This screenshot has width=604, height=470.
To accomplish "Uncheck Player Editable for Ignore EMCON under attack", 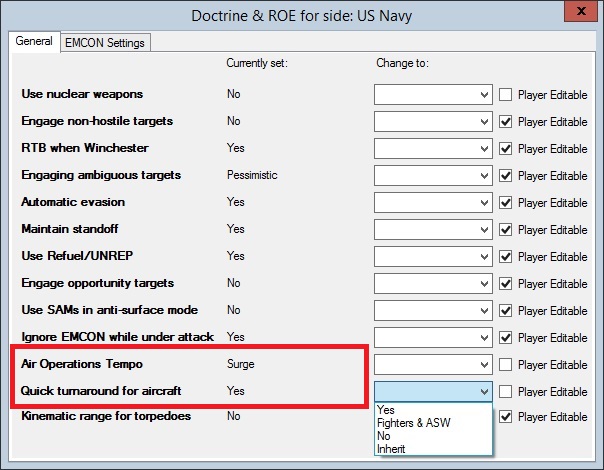I will click(x=505, y=337).
